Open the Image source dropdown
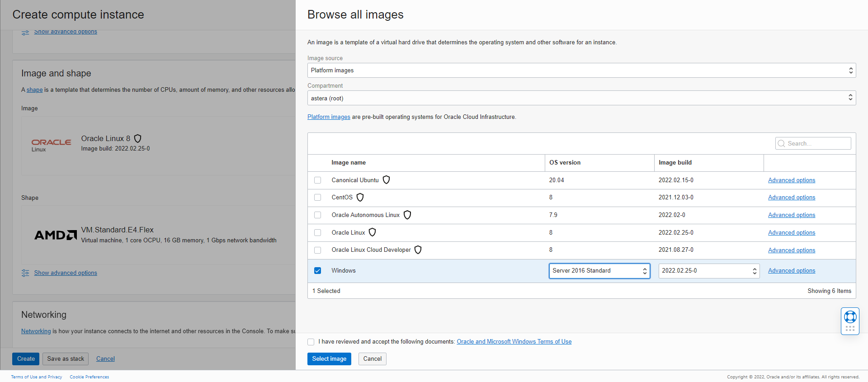Image resolution: width=868 pixels, height=382 pixels. click(581, 71)
